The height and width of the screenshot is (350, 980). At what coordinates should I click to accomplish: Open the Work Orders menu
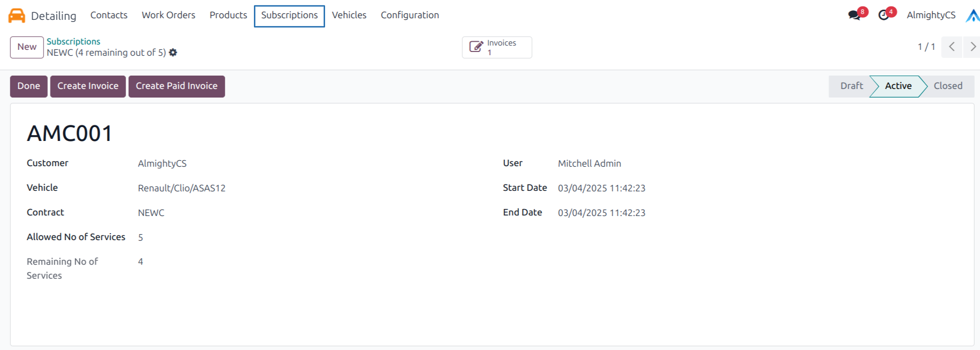pyautogui.click(x=168, y=15)
